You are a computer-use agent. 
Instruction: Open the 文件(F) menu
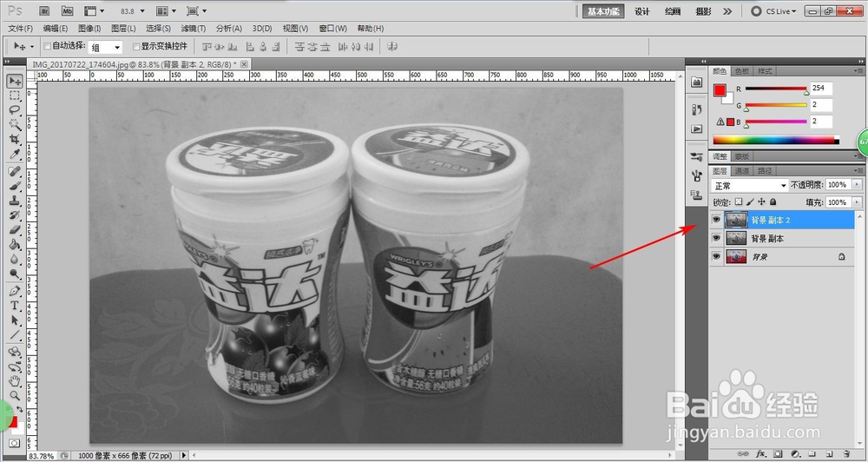click(x=21, y=29)
